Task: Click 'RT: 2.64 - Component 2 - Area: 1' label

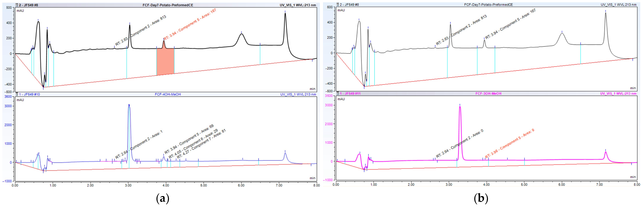Action: [139, 145]
